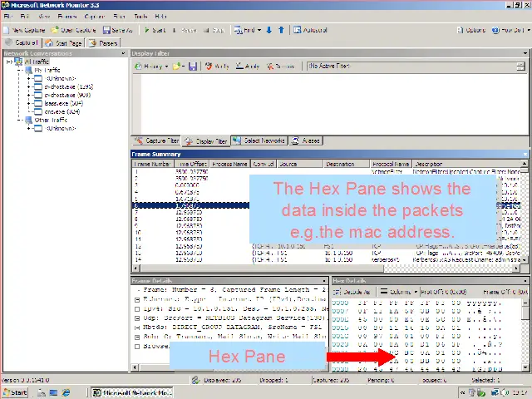Toggle the Autoscroll toolbar button
Screen dimensions: 532x399
pyautogui.click(x=310, y=30)
